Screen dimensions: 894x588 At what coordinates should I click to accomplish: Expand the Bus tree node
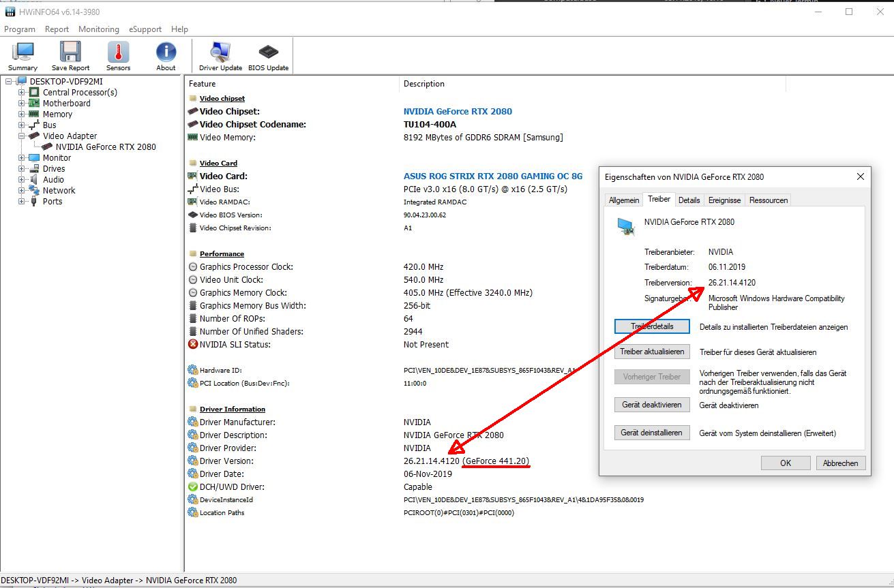click(x=22, y=125)
